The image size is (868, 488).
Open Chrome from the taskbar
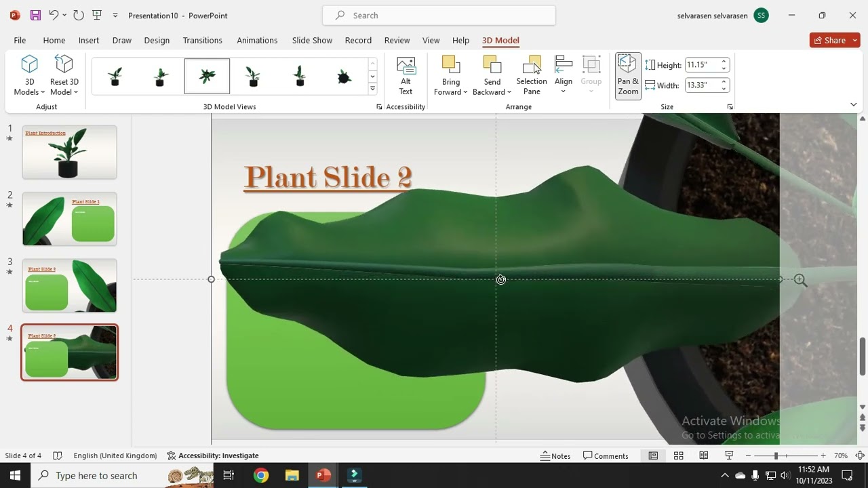(261, 475)
